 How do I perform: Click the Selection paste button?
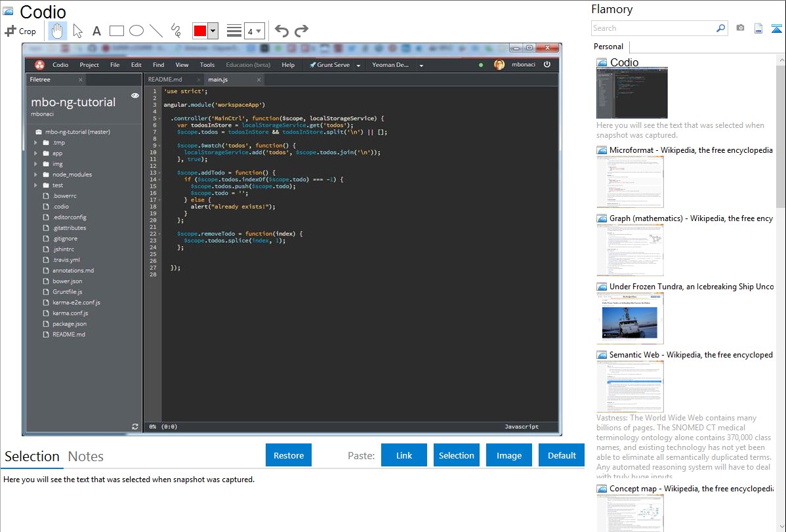pyautogui.click(x=457, y=455)
